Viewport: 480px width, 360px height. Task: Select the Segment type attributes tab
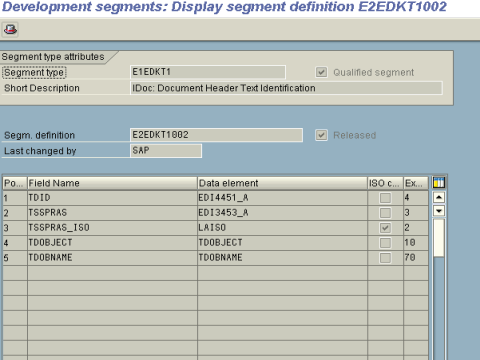[x=53, y=57]
